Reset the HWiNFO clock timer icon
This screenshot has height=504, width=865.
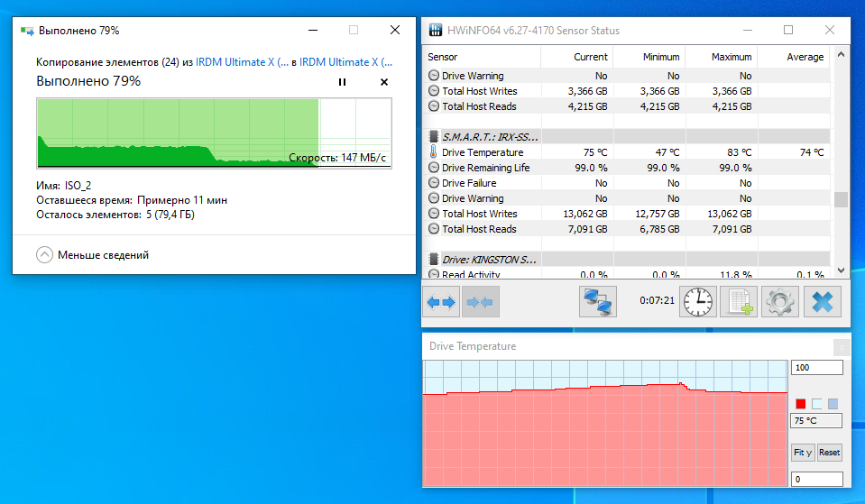click(x=698, y=302)
